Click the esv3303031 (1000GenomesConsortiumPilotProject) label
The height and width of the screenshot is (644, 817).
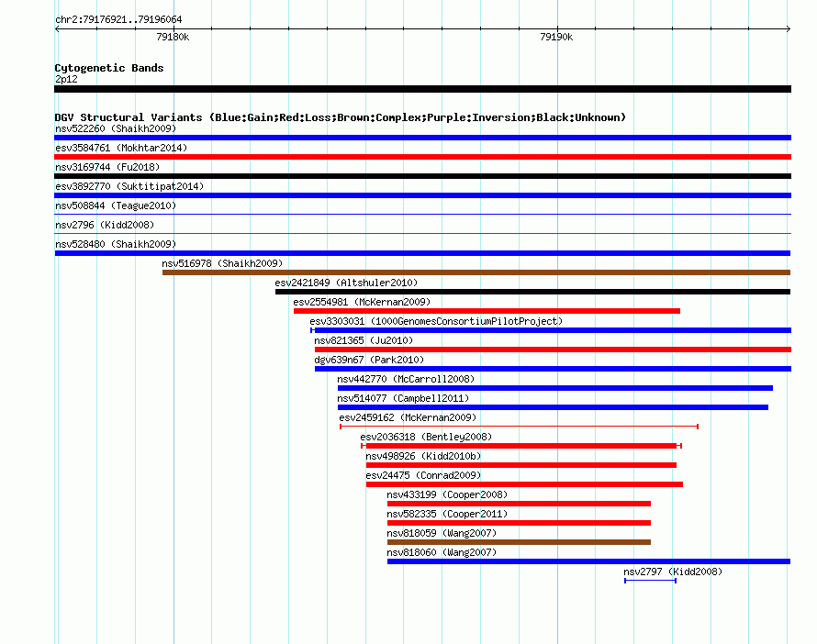pyautogui.click(x=436, y=321)
